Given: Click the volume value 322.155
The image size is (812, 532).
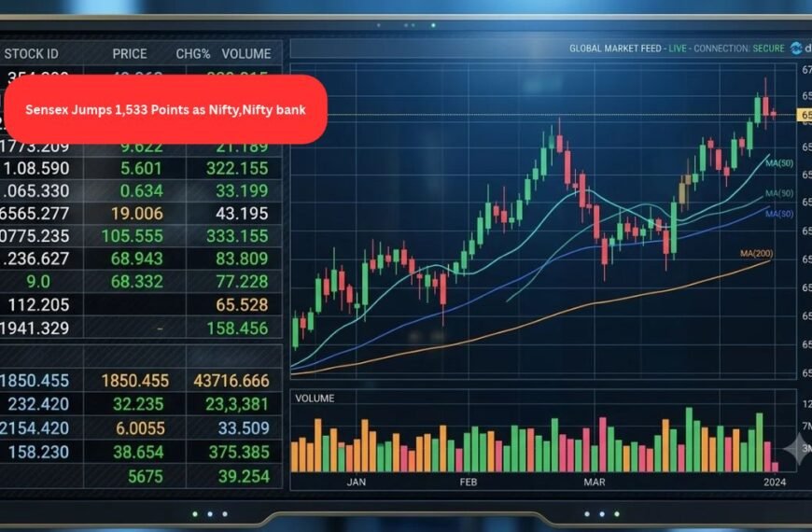Looking at the screenshot, I should (237, 168).
